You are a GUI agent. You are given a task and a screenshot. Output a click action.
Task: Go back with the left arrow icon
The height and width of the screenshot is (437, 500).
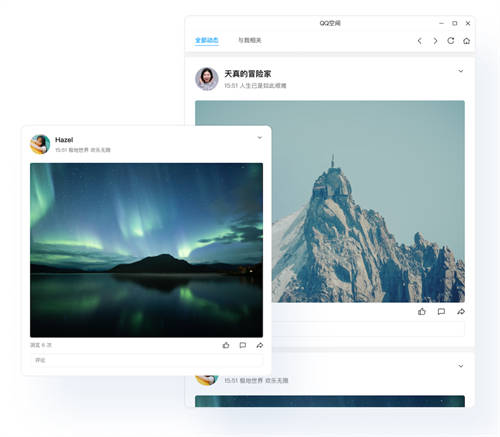[419, 41]
